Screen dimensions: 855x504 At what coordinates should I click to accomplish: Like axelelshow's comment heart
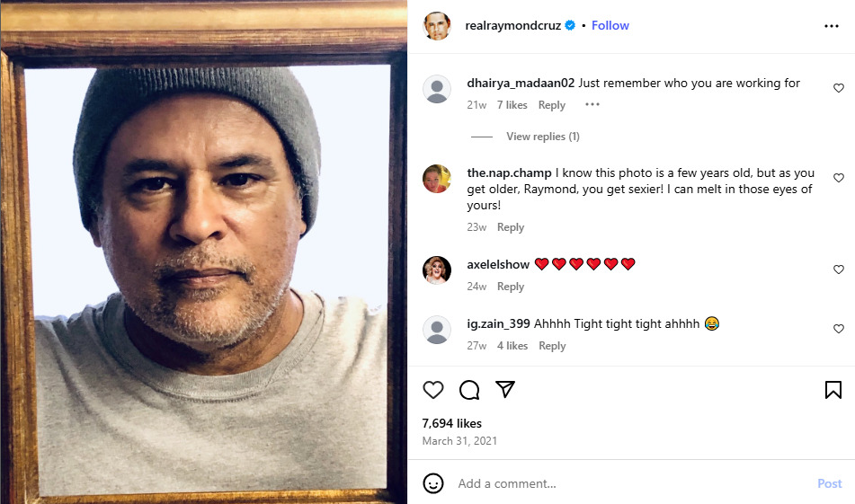(x=839, y=270)
